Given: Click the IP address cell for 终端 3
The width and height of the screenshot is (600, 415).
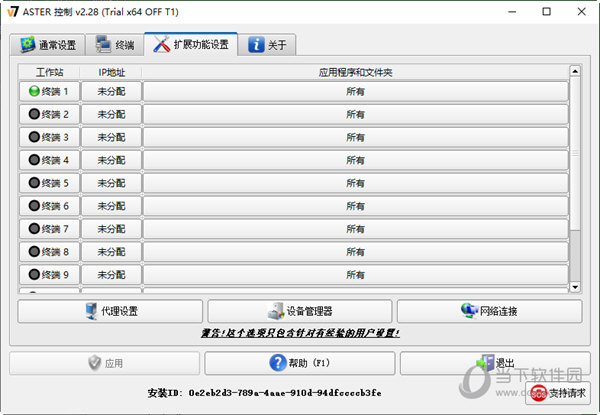Looking at the screenshot, I should (110, 137).
